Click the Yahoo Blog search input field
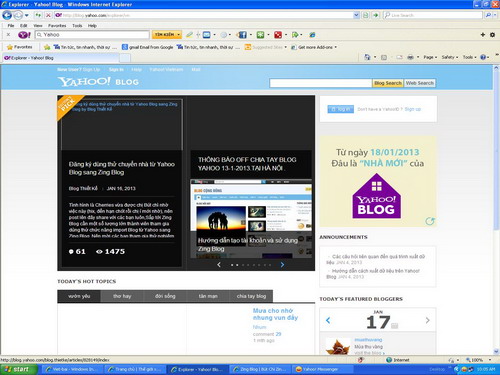 [x=321, y=83]
